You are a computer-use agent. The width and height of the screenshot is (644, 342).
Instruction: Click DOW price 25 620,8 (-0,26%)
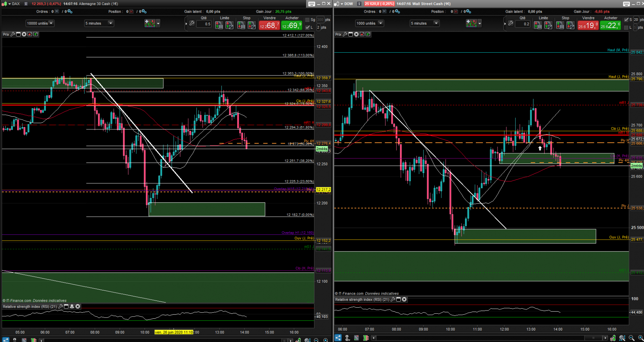[379, 4]
